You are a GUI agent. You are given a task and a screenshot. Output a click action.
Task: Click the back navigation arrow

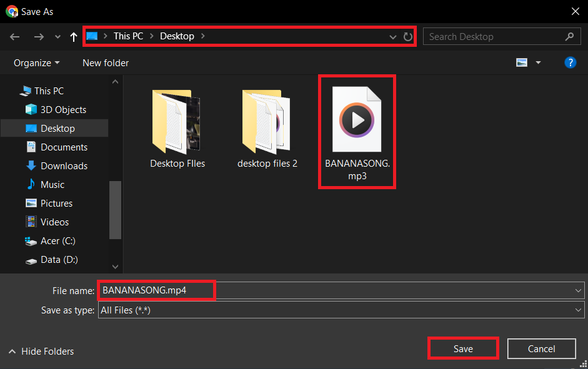click(x=14, y=36)
